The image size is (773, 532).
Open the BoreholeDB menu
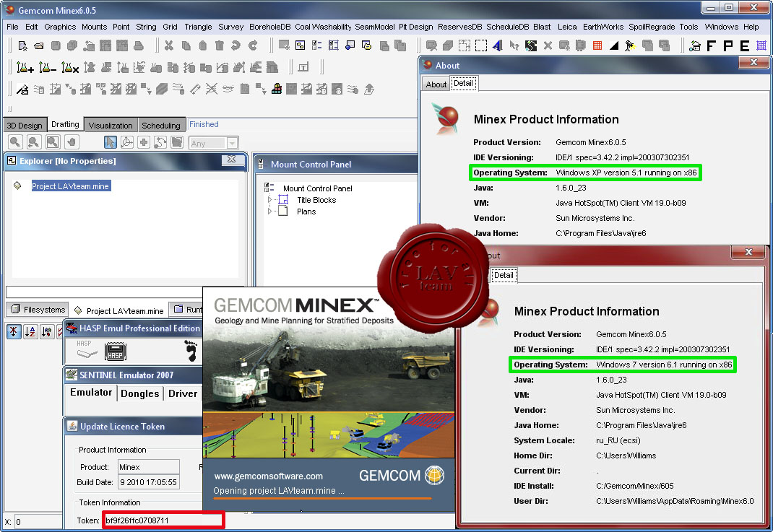pyautogui.click(x=269, y=27)
